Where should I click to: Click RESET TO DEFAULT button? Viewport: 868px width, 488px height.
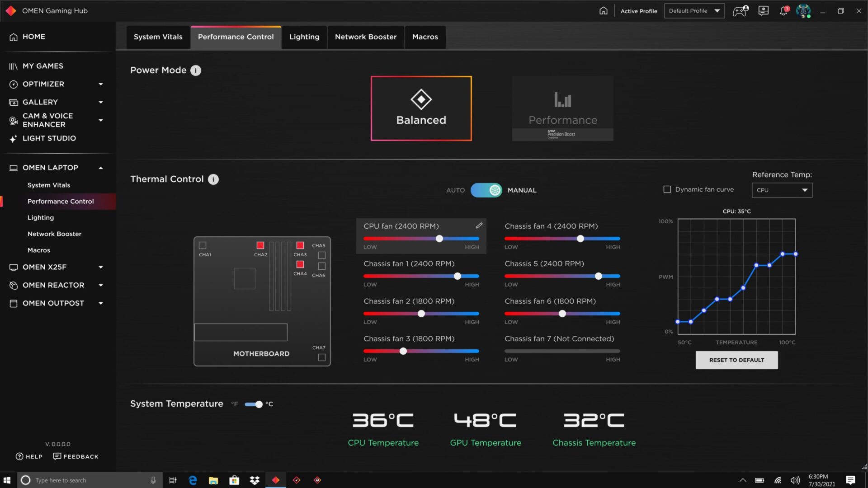[736, 360]
